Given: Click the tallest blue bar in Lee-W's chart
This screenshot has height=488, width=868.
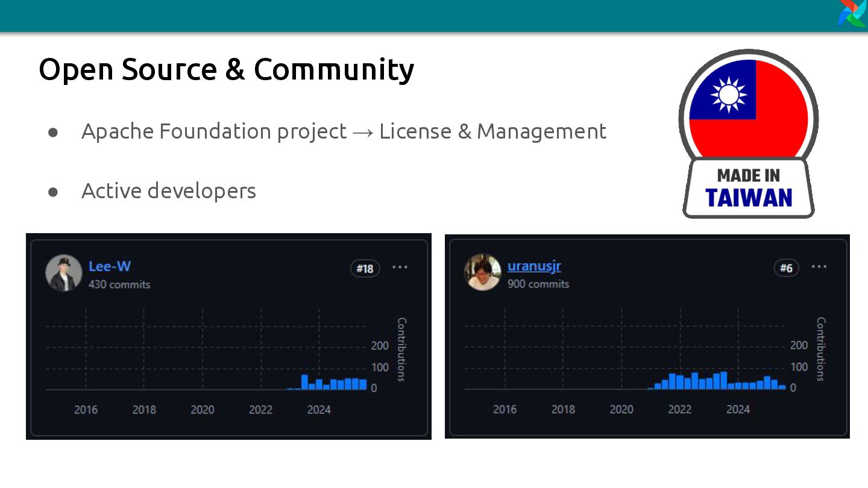Looking at the screenshot, I should coord(304,382).
